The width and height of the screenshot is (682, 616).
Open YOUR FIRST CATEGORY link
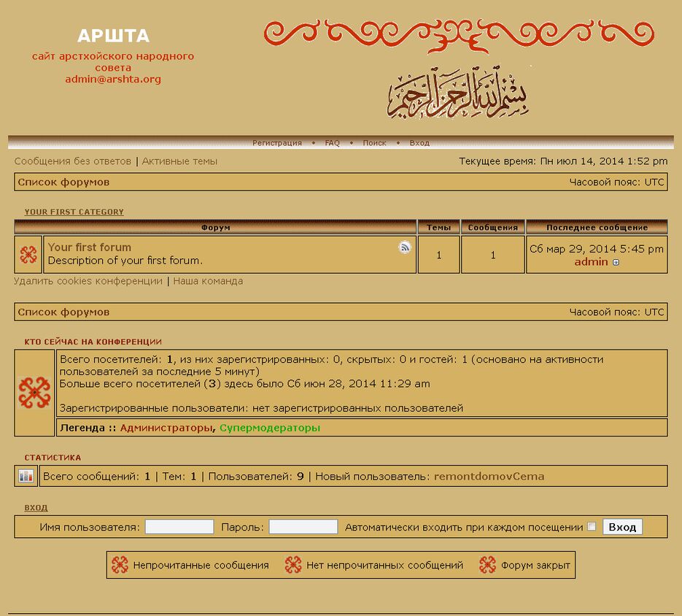click(74, 212)
